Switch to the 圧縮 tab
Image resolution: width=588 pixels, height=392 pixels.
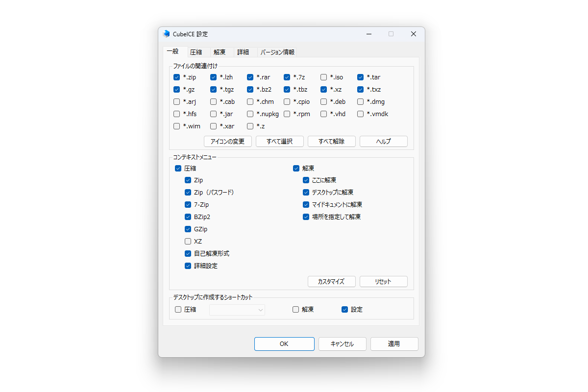coord(196,52)
